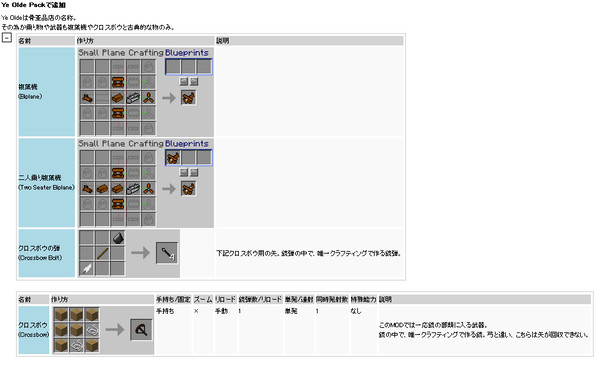Click the Biplane output item after the arrow
The height and width of the screenshot is (365, 600).
pos(188,98)
